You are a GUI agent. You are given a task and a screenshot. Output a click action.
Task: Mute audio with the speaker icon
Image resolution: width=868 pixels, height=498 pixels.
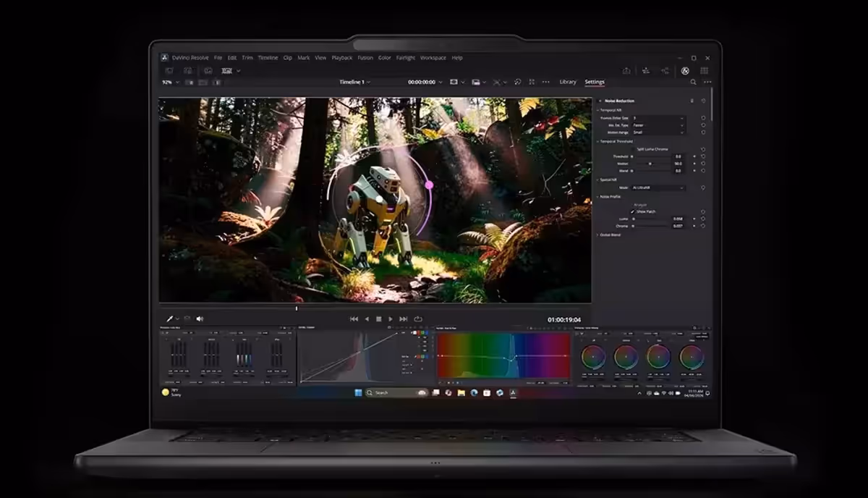pyautogui.click(x=200, y=318)
